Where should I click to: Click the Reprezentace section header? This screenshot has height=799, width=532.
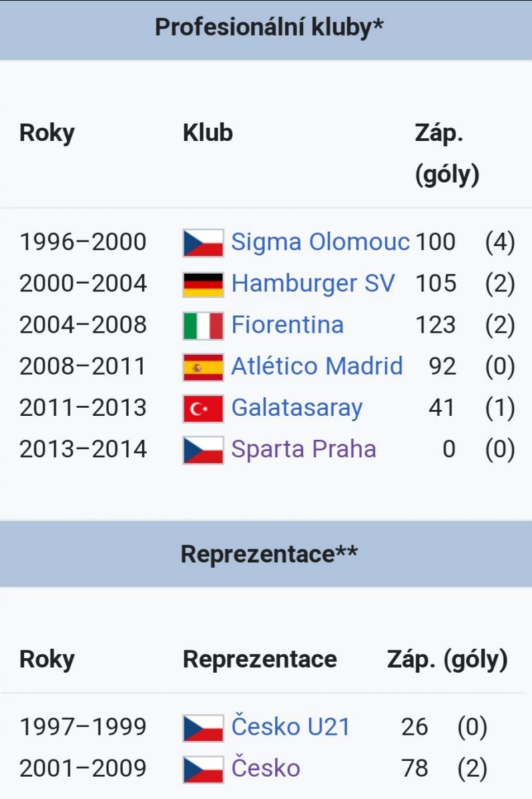point(266,554)
